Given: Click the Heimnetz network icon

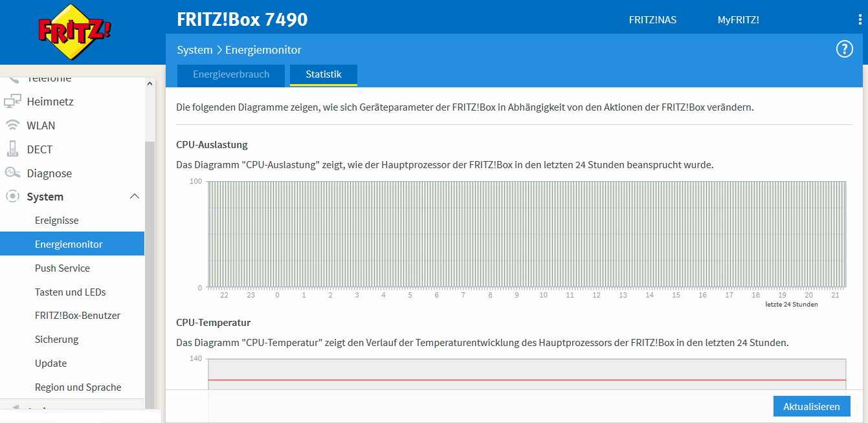Looking at the screenshot, I should [x=12, y=102].
